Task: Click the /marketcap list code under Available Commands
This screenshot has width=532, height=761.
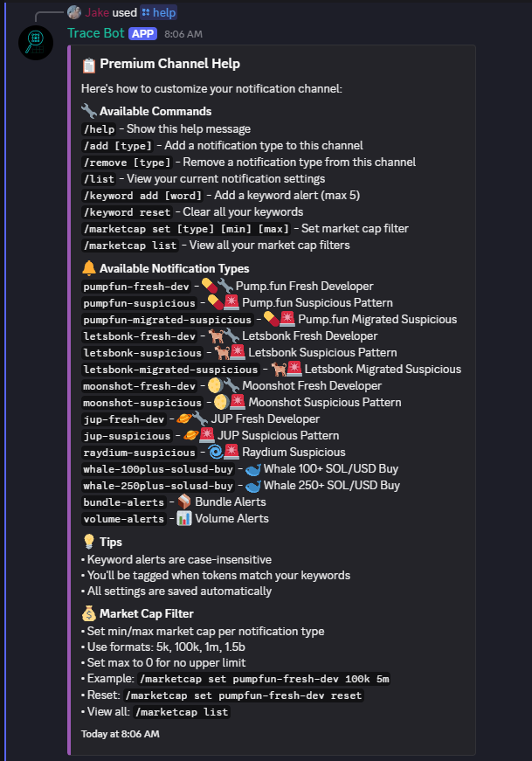Action: [x=130, y=246]
